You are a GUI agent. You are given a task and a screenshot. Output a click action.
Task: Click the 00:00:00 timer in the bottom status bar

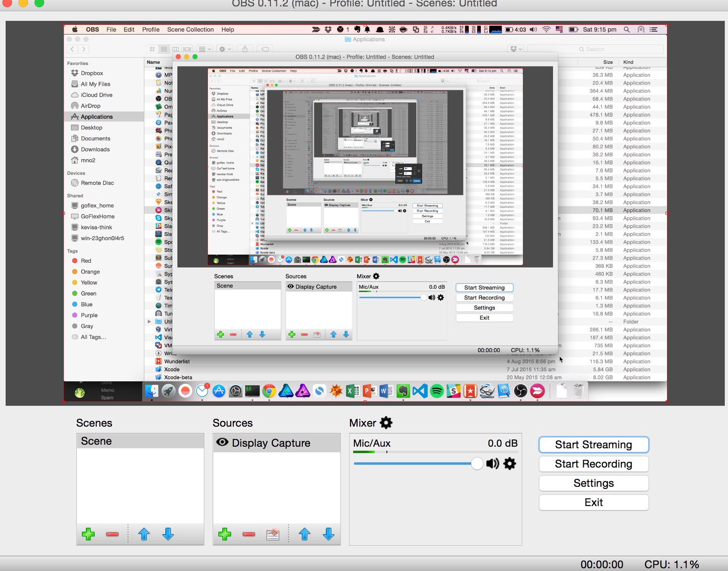[x=602, y=565]
